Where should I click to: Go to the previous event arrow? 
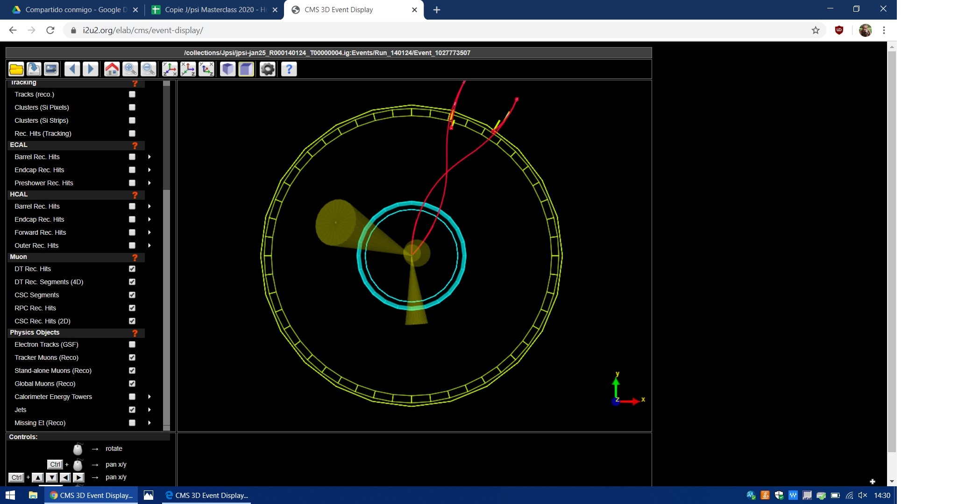coord(71,70)
